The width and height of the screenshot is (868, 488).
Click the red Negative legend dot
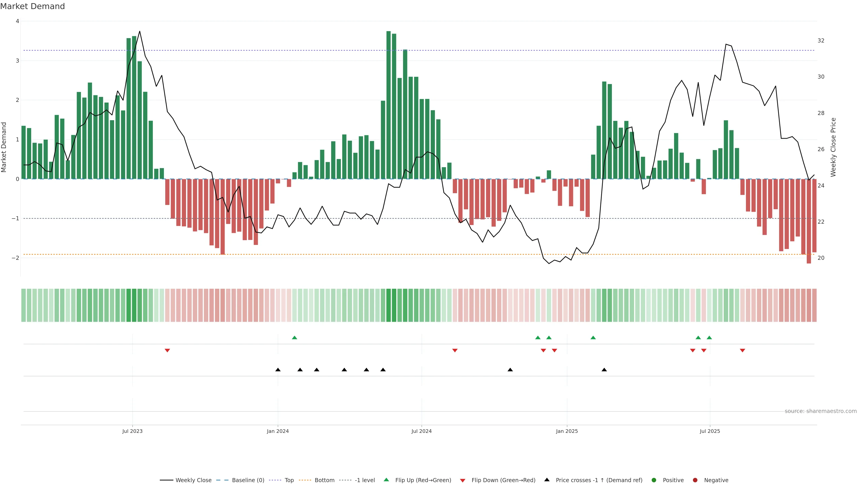point(695,480)
